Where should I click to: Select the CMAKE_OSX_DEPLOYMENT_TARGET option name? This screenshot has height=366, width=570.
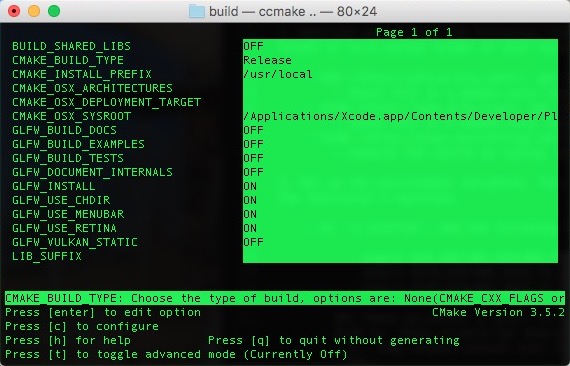(106, 102)
